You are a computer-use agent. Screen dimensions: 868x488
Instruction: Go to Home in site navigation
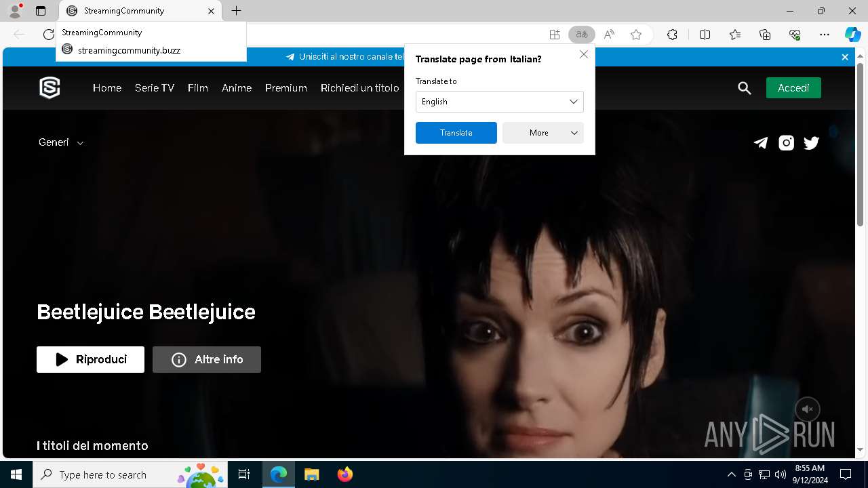(107, 88)
